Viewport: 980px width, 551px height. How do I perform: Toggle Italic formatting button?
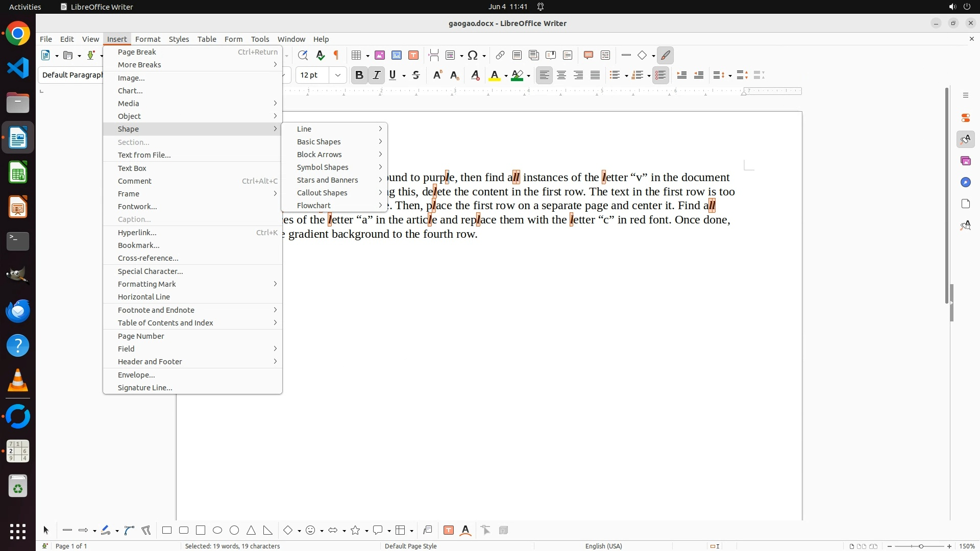click(376, 76)
